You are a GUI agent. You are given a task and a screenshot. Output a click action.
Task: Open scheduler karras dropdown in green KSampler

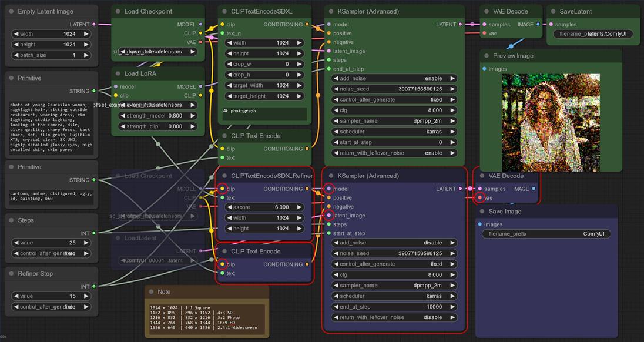[394, 132]
